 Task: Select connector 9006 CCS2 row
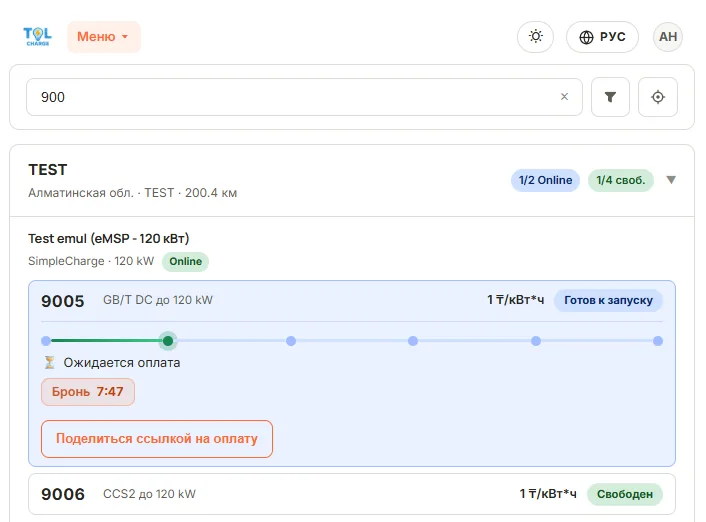coord(352,494)
